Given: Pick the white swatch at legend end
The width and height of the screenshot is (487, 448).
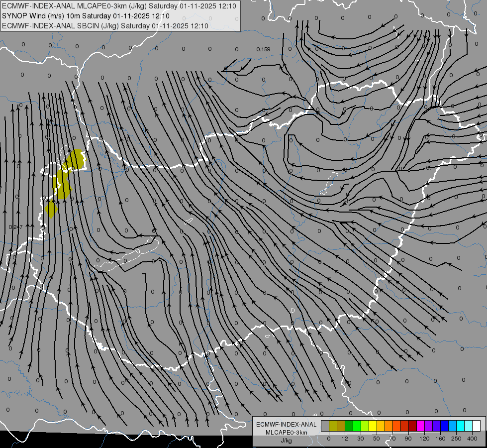Looking at the screenshot, I should [476, 426].
